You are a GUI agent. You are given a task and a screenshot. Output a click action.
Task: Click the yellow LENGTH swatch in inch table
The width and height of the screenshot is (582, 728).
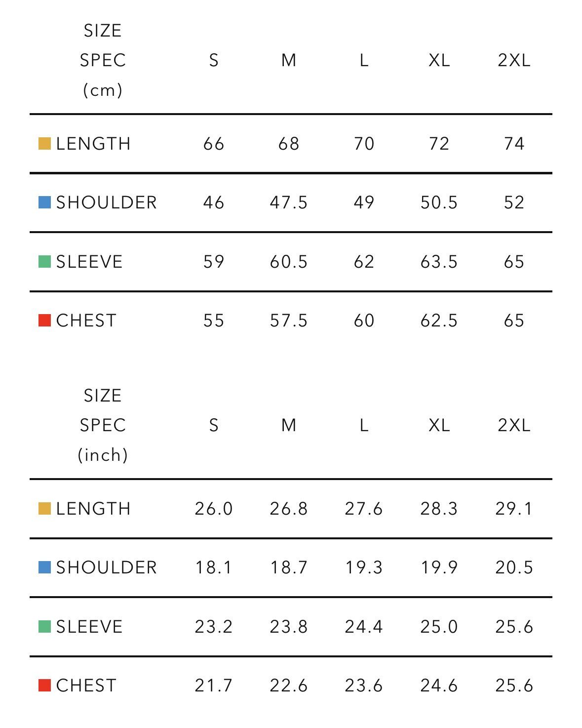tap(44, 509)
